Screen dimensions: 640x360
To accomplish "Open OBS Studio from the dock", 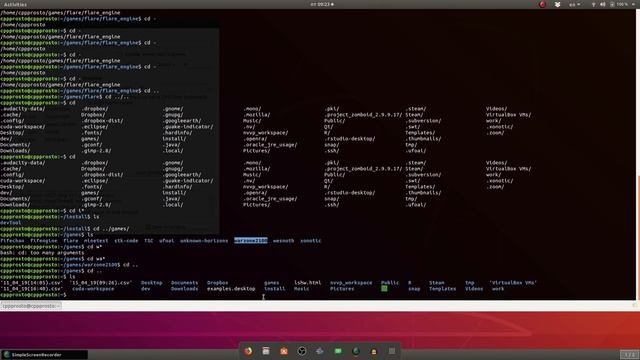I will click(x=302, y=351).
